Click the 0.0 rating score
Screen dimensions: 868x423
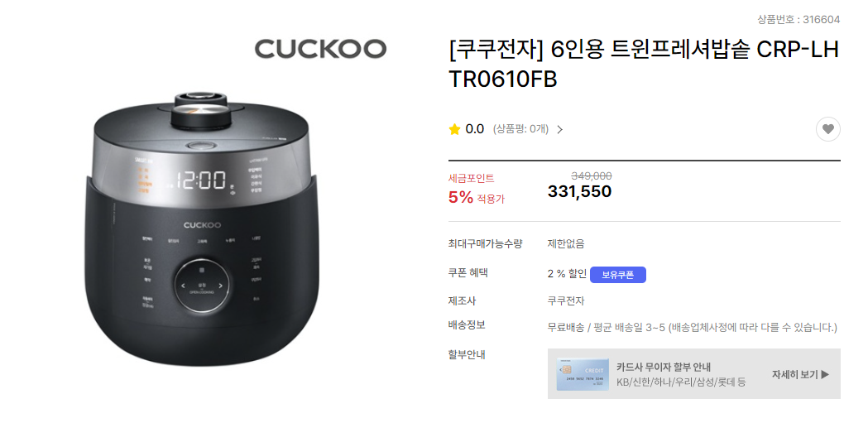click(x=474, y=129)
